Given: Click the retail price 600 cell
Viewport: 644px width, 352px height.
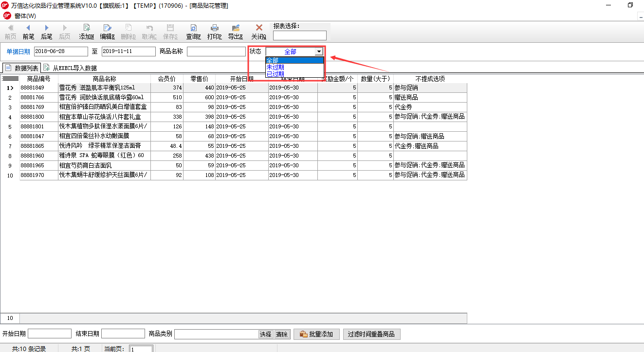Looking at the screenshot, I should pos(199,98).
